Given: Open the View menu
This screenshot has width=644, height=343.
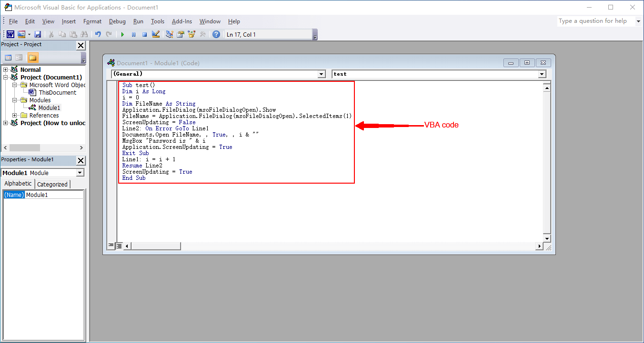Looking at the screenshot, I should click(x=48, y=21).
